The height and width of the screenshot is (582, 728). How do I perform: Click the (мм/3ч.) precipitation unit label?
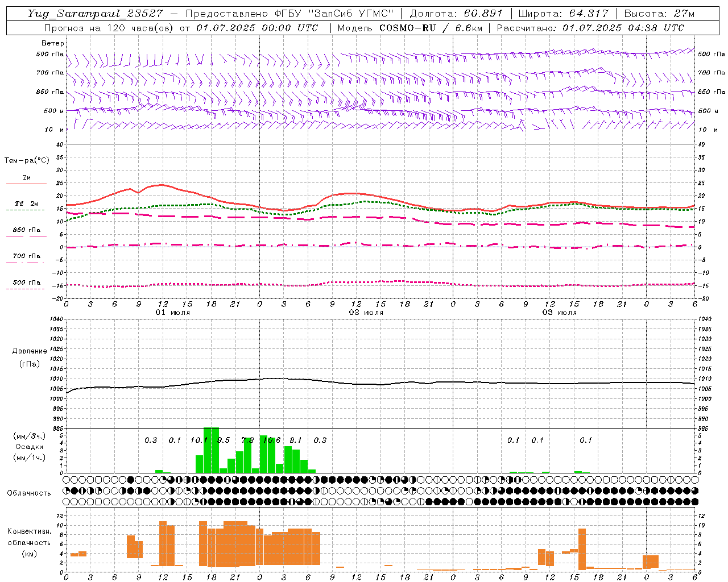[x=29, y=436]
